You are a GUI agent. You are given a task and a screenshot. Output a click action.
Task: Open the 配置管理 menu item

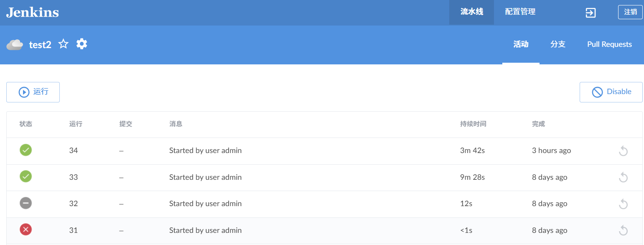click(520, 12)
